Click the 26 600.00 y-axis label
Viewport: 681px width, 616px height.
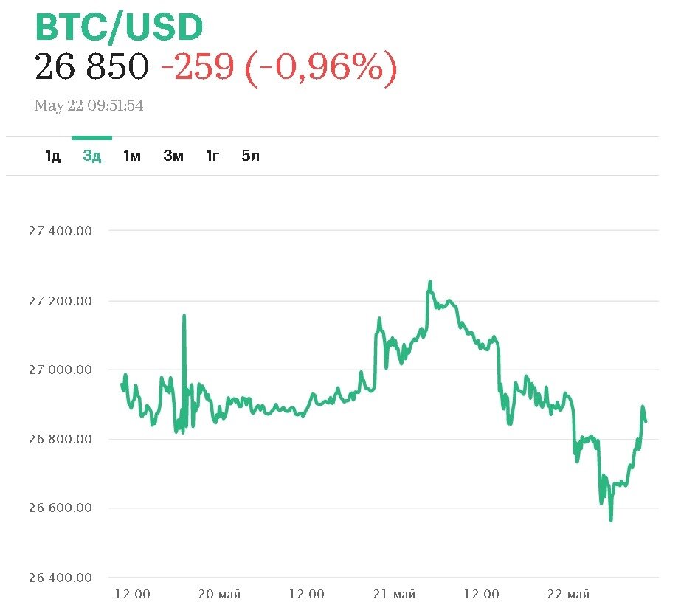(61, 508)
